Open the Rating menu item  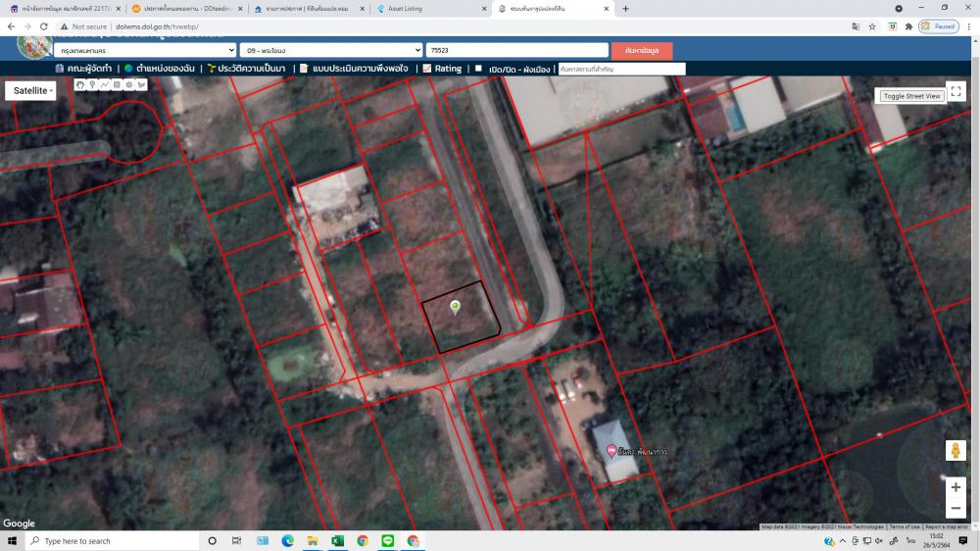click(x=442, y=69)
